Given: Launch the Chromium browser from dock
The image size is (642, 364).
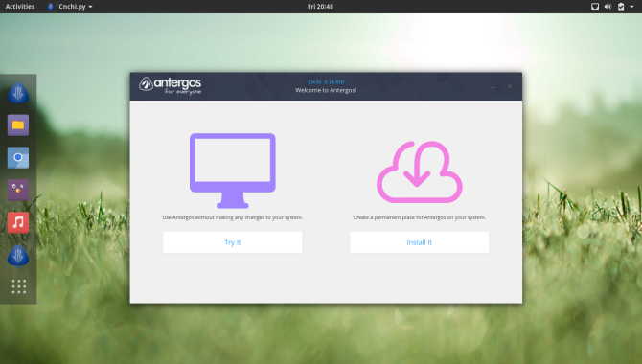Looking at the screenshot, I should [18, 157].
